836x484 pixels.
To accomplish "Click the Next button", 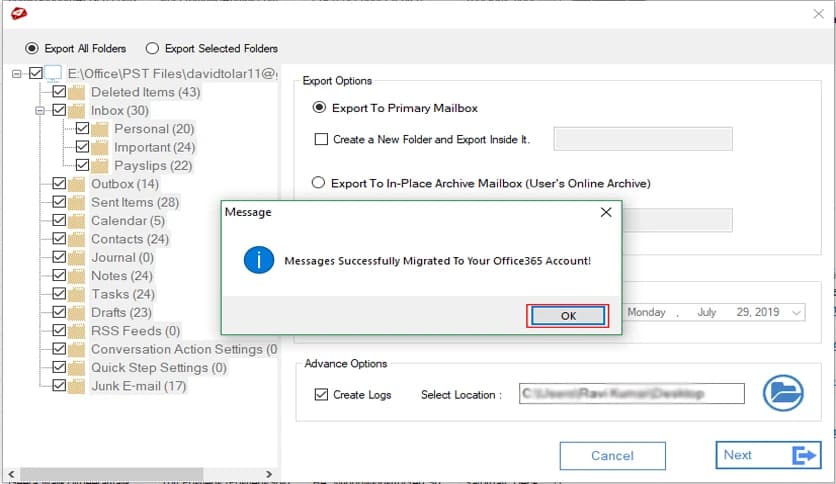I will click(x=768, y=455).
